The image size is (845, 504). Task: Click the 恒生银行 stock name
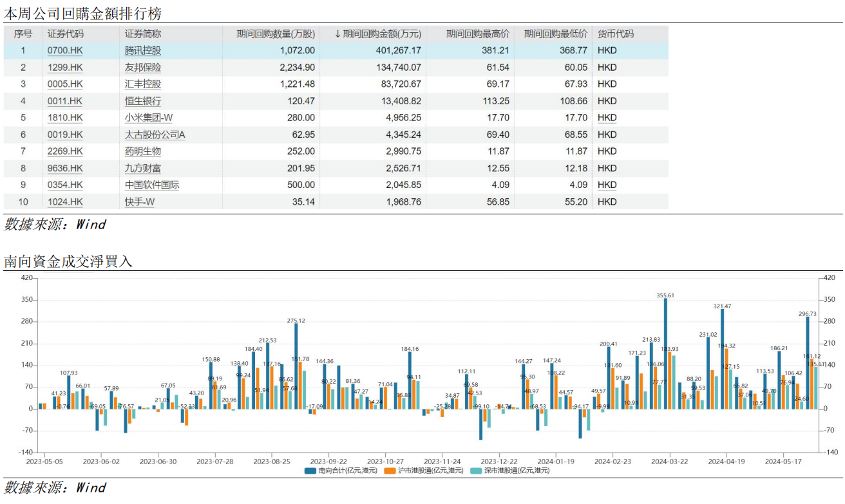pos(143,100)
